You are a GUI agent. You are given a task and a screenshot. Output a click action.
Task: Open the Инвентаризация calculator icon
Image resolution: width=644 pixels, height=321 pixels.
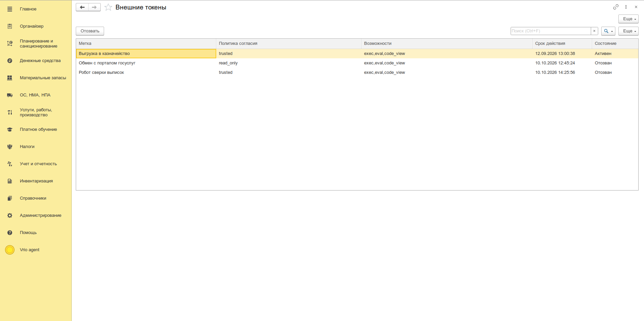point(10,181)
